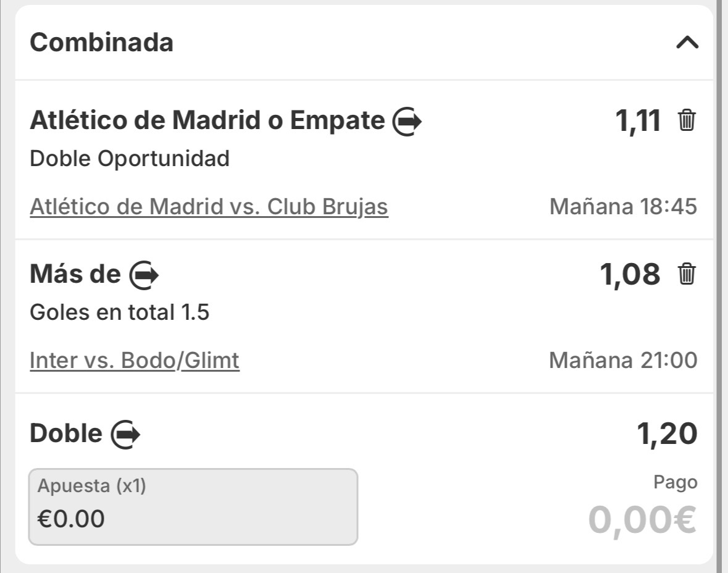
Task: Delete the 1,11 Doble Oportunidad selection
Action: (687, 120)
